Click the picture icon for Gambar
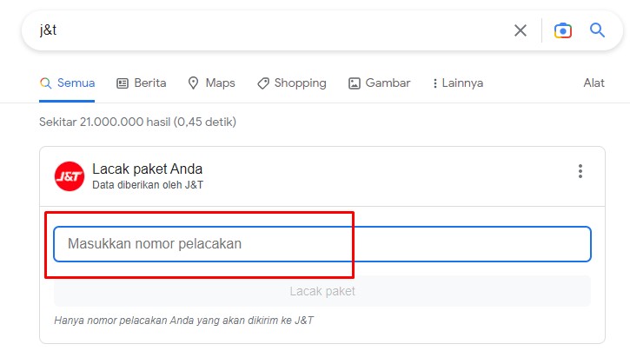 point(354,83)
